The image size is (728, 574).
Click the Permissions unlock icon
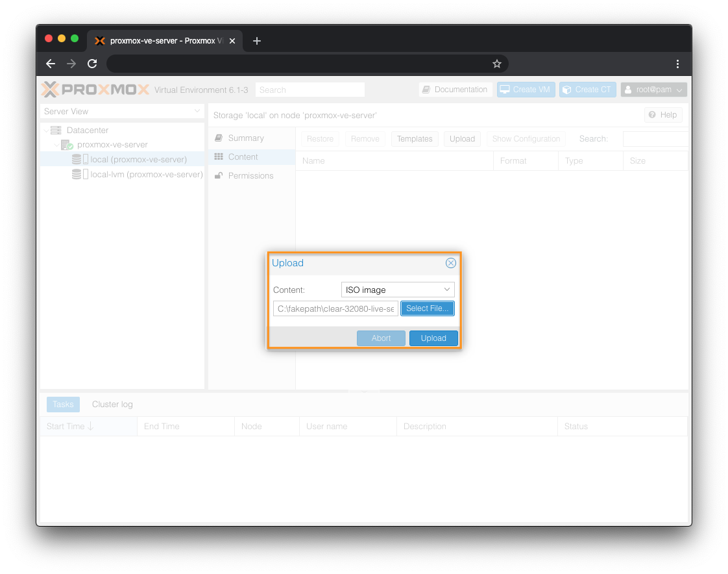point(219,176)
